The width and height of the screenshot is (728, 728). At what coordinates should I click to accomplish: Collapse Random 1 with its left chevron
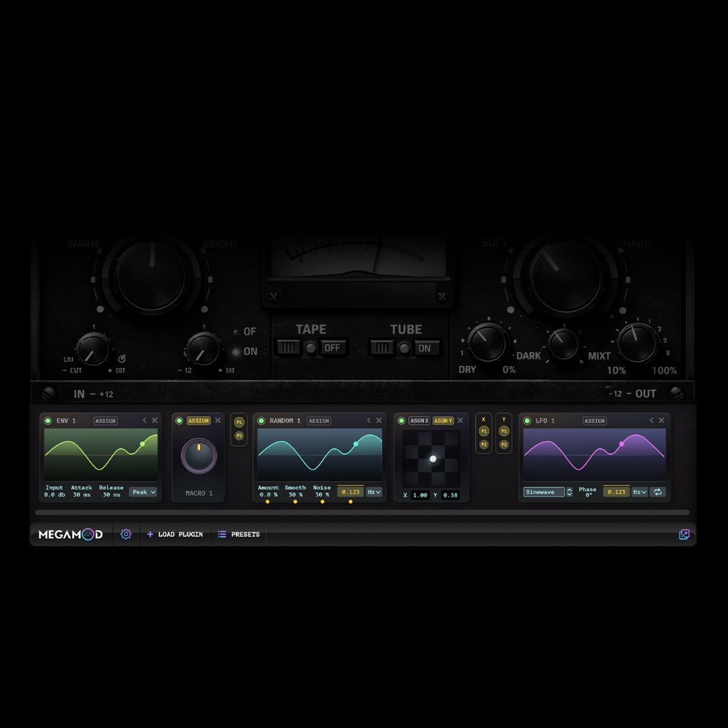369,420
